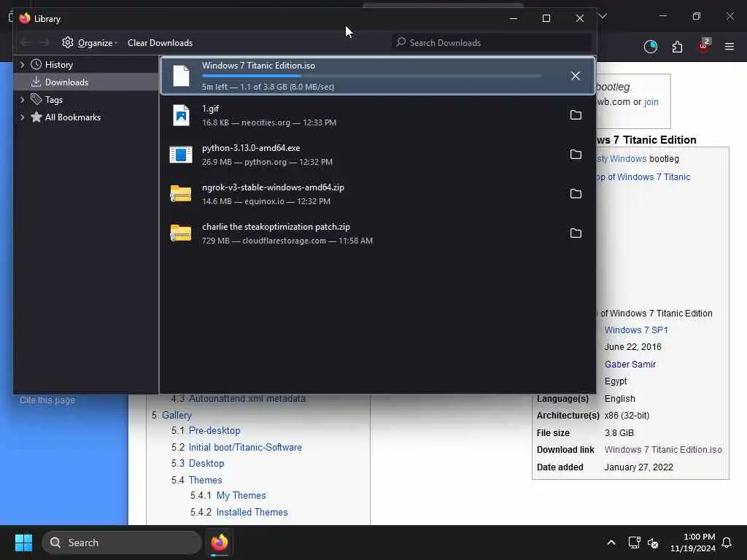The width and height of the screenshot is (747, 560).
Task: Open the Gallery contents link
Action: pyautogui.click(x=177, y=415)
